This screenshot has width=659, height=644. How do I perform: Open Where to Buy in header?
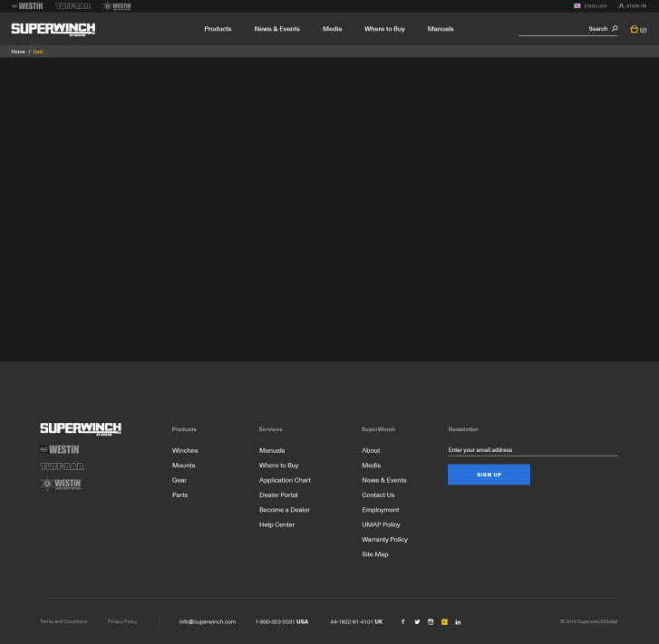384,29
